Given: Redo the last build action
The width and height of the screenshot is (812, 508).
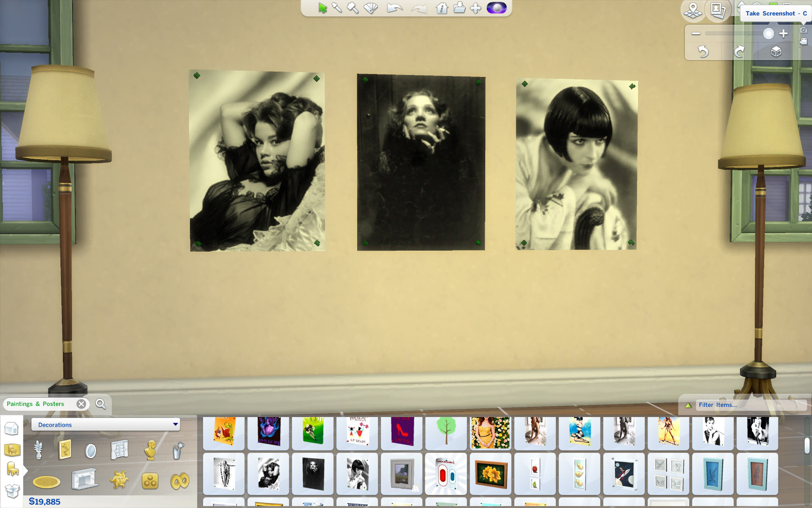Looking at the screenshot, I should (419, 8).
